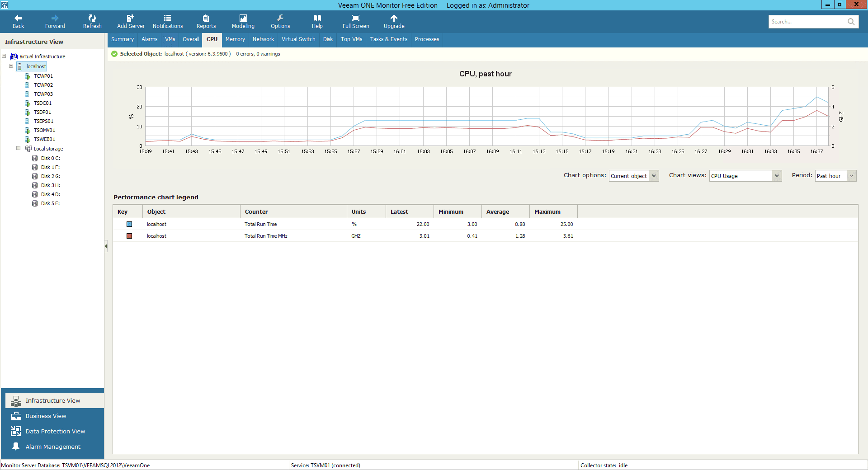Open Options from the toolbar
The height and width of the screenshot is (470, 868).
coord(280,21)
